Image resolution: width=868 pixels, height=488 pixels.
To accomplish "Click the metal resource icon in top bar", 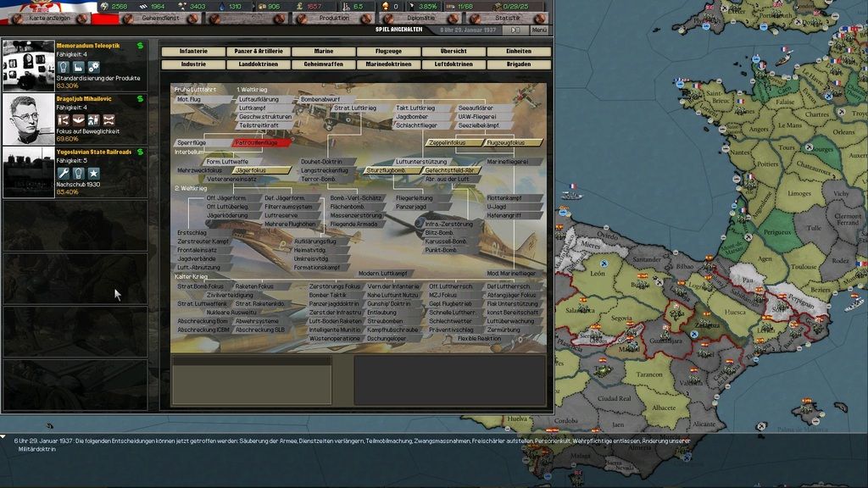I will pyautogui.click(x=142, y=6).
